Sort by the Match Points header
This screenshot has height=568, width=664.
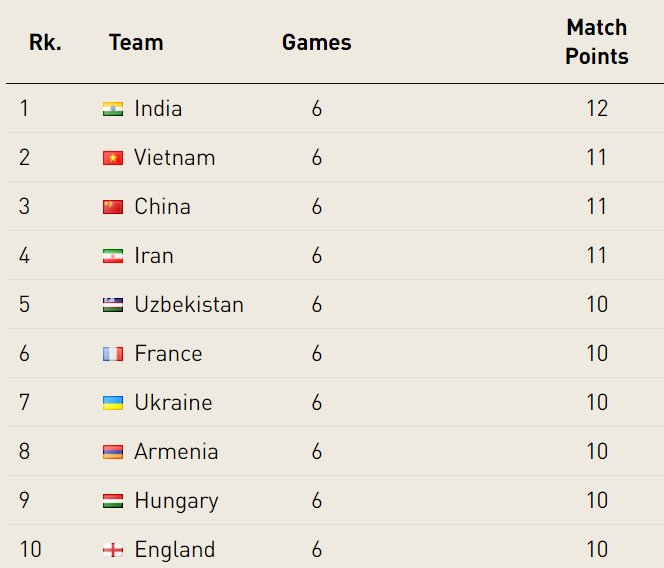597,42
